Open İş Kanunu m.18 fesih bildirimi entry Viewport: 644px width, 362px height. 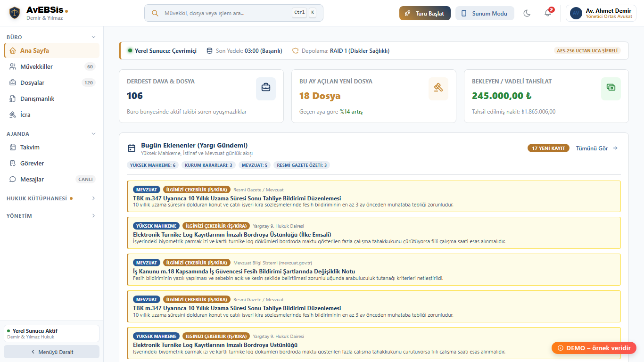pos(374,270)
